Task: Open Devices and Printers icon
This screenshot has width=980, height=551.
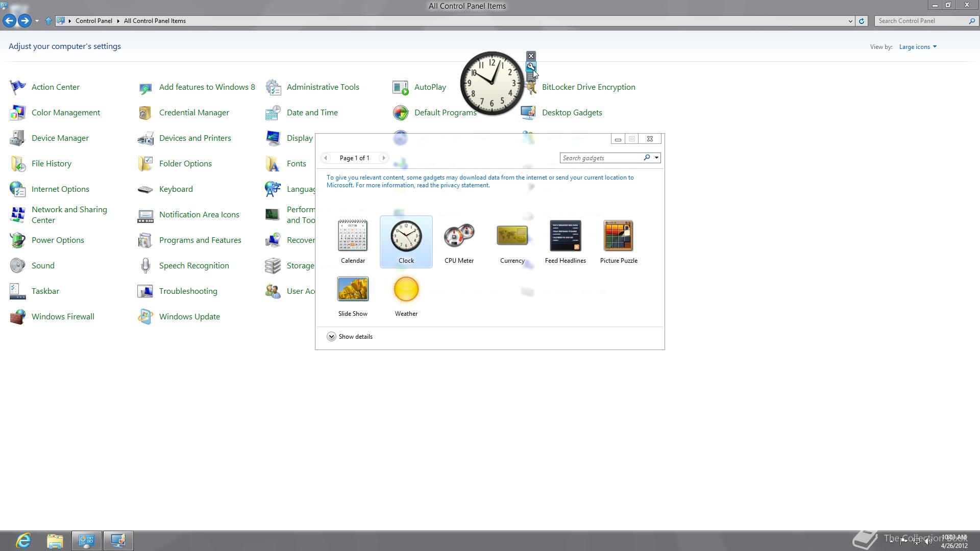Action: pos(145,138)
